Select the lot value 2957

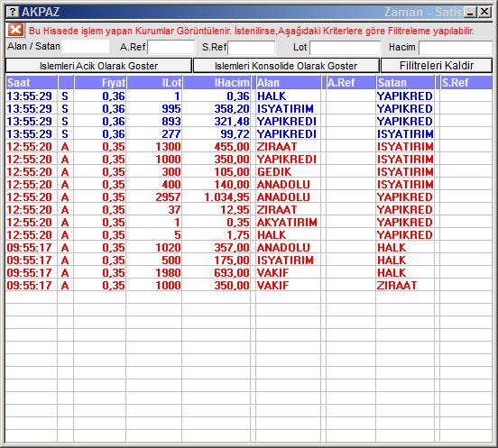[168, 197]
